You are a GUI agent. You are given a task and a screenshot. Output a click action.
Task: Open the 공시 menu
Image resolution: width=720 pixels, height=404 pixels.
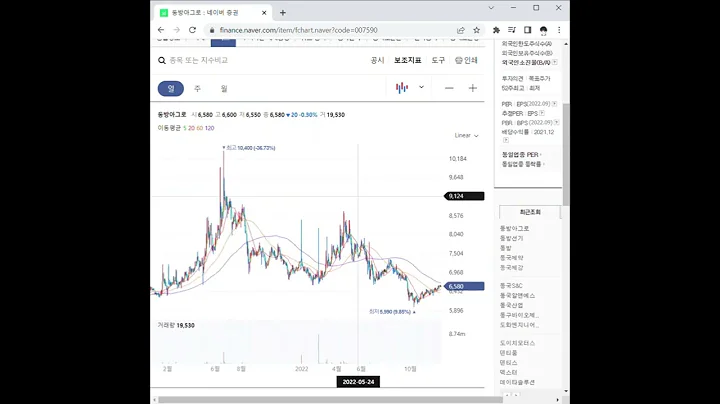point(377,61)
